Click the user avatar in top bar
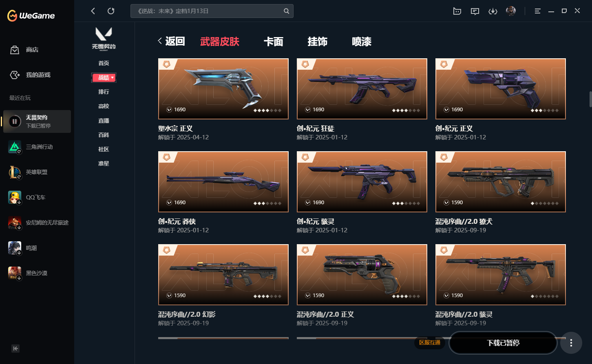Viewport: 592px width, 364px height. click(511, 11)
